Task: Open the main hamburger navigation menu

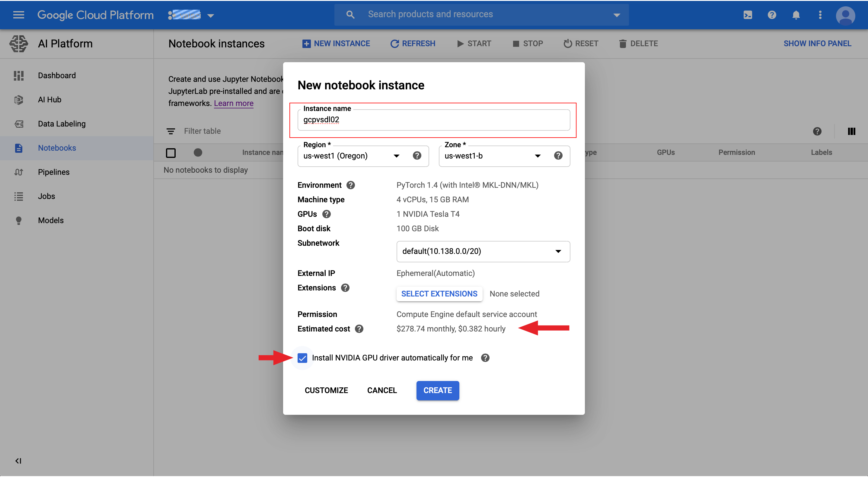Action: 18,15
